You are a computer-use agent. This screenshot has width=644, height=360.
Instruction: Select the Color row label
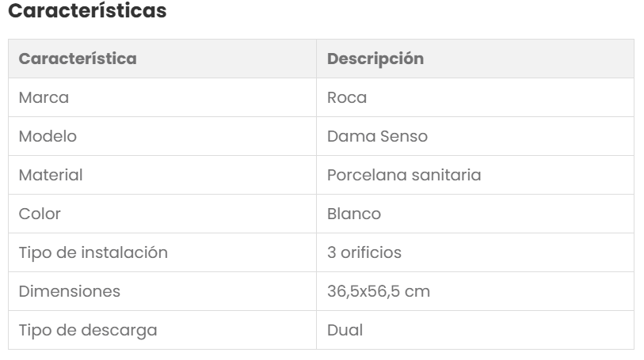tap(40, 214)
